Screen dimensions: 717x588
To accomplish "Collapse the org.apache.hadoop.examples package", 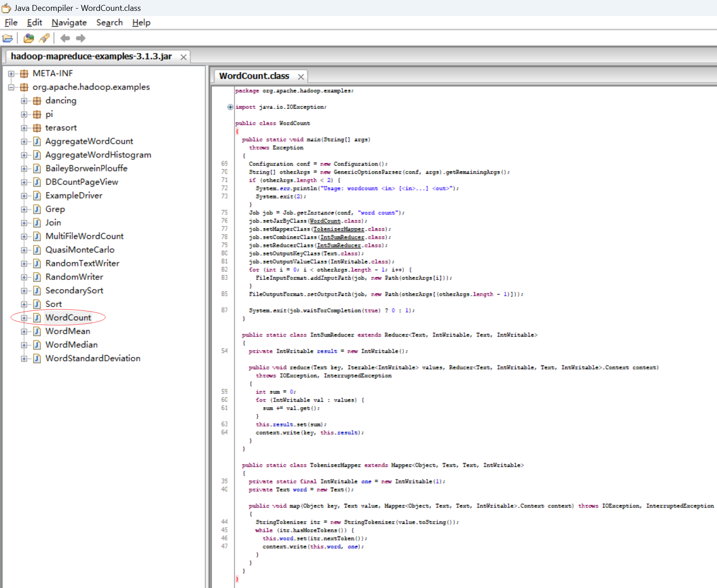I will [x=11, y=87].
